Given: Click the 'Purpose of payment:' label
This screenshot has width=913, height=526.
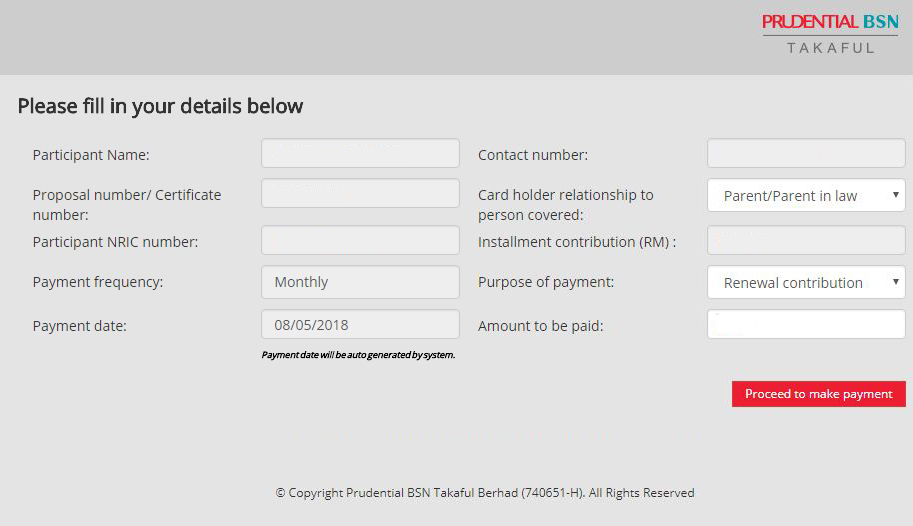Looking at the screenshot, I should tap(546, 282).
